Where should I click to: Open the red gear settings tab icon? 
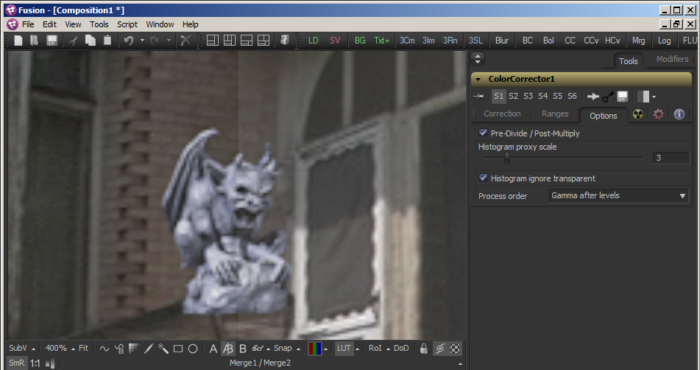click(658, 114)
